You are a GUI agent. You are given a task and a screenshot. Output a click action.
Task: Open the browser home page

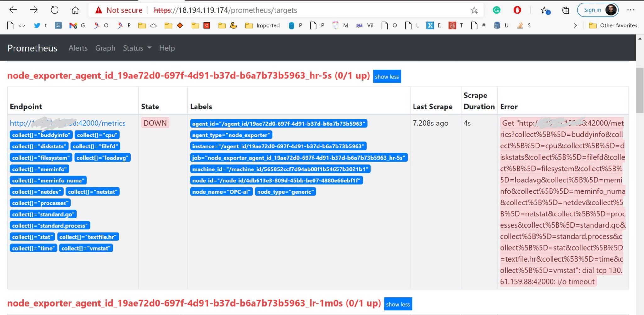(x=75, y=10)
